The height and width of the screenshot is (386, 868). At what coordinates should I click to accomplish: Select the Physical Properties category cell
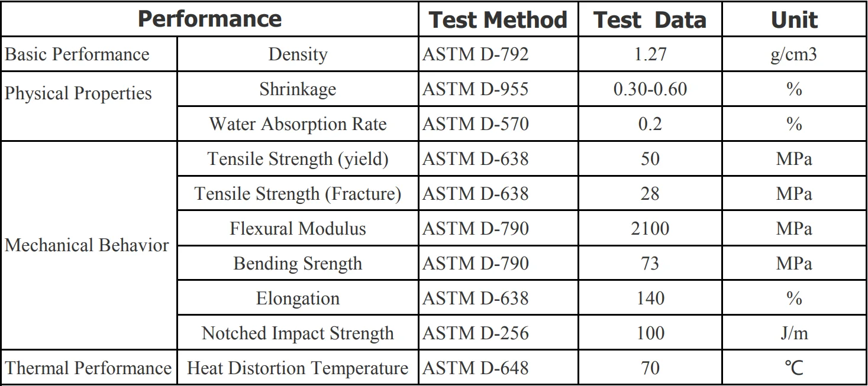(x=78, y=93)
